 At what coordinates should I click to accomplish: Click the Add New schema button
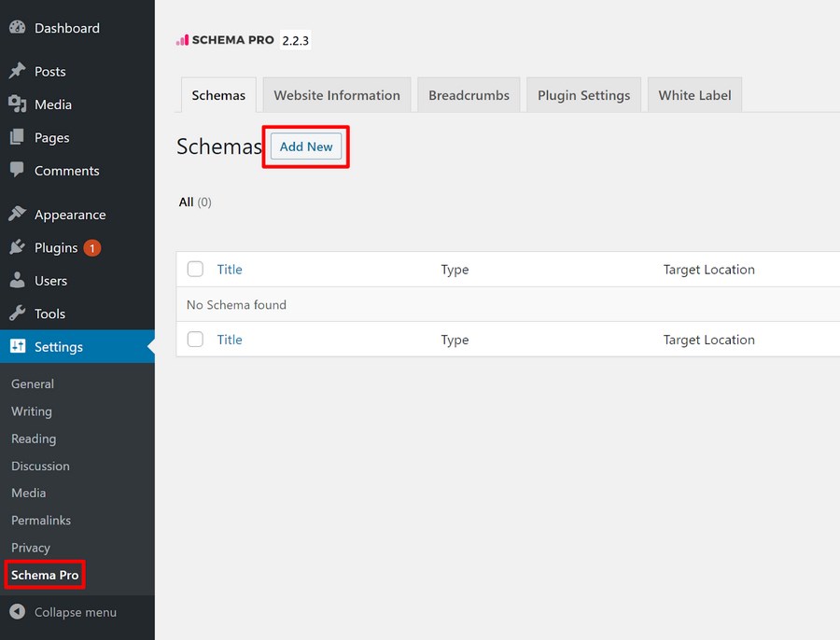point(306,146)
